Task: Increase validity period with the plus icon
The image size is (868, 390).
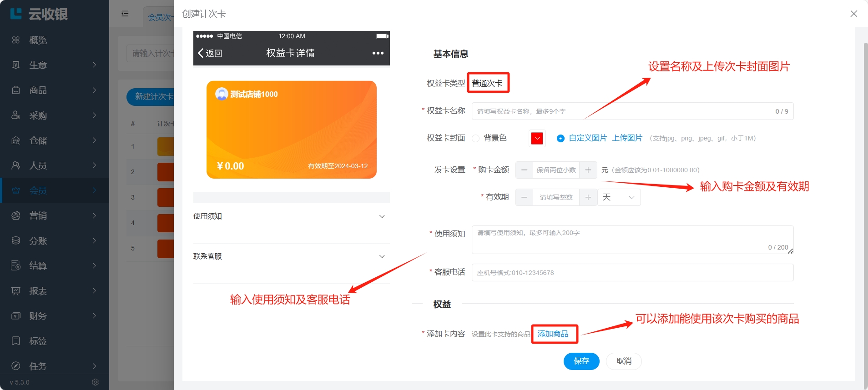Action: click(x=588, y=197)
